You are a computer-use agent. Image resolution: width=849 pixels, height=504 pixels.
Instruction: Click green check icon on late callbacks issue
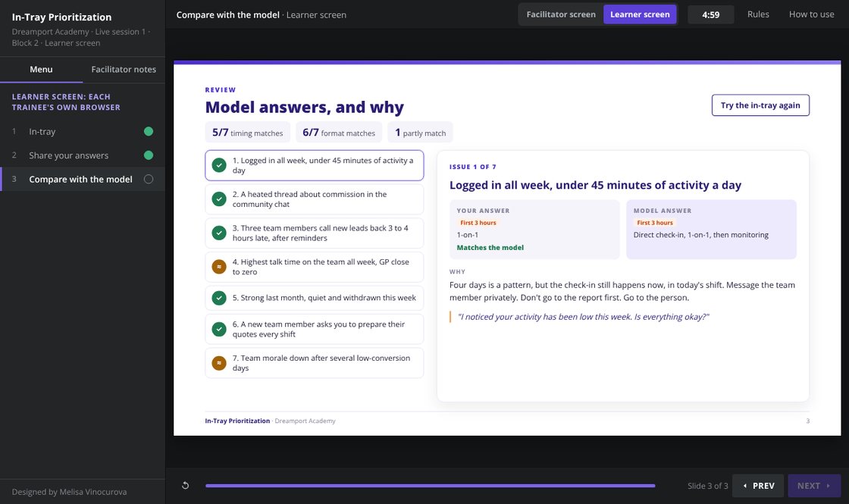[219, 233]
